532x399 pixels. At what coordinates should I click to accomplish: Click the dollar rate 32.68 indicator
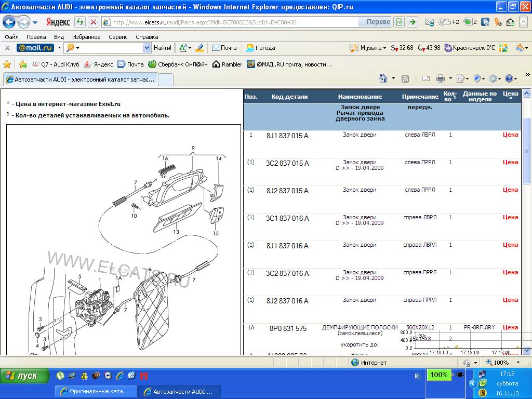coord(402,48)
